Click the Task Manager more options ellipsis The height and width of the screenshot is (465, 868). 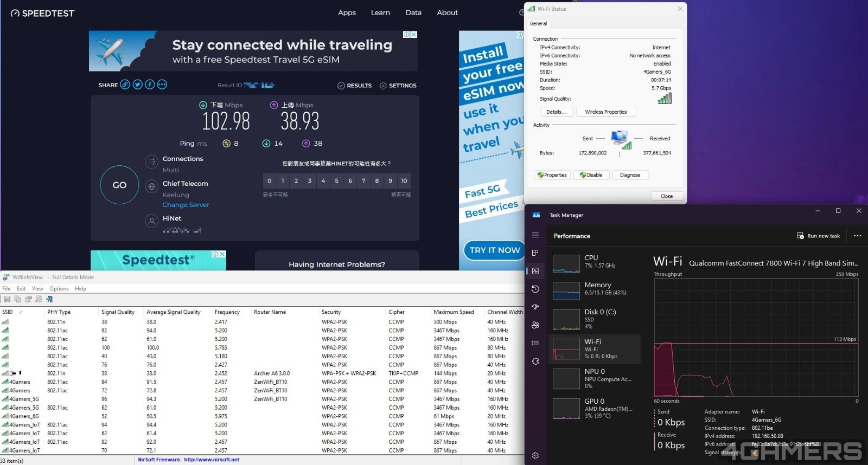[857, 236]
